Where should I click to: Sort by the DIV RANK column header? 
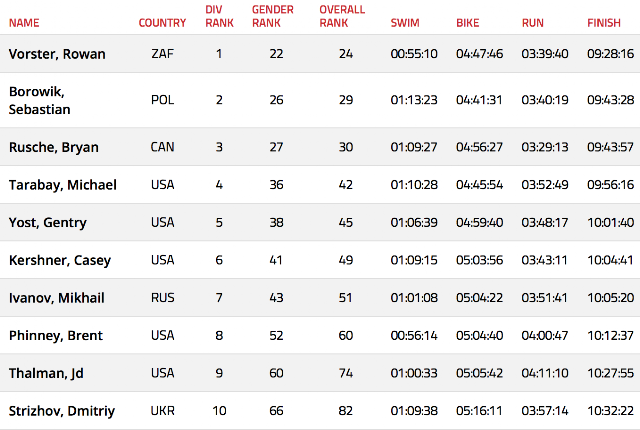[x=219, y=16]
